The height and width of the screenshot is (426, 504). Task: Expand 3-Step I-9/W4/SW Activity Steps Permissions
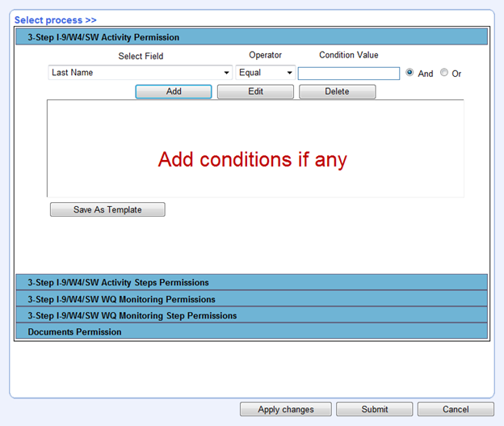252,282
